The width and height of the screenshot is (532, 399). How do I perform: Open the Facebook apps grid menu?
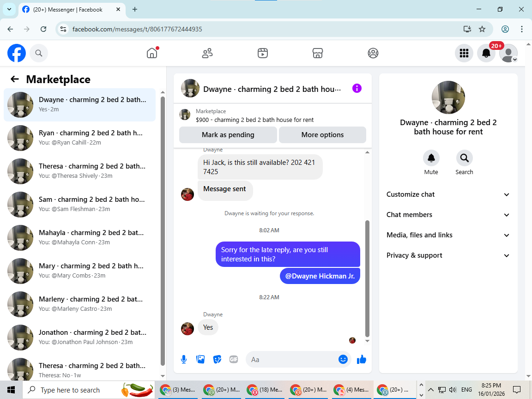[464, 53]
